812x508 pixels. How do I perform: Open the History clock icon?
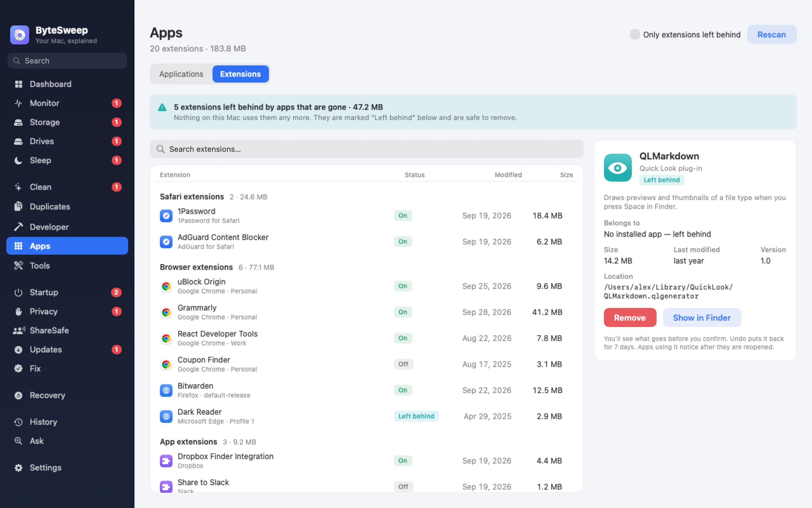click(x=18, y=422)
